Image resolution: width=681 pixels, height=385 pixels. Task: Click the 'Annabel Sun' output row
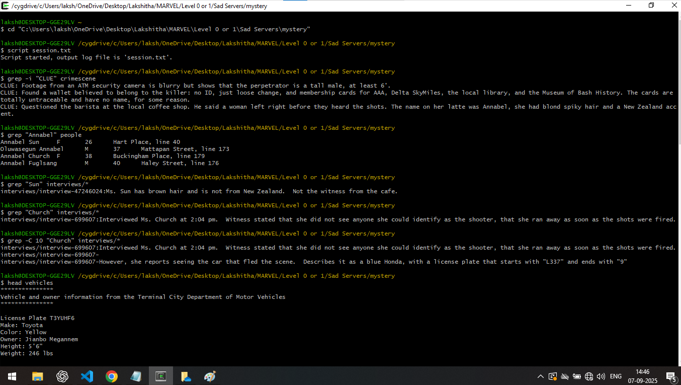tap(90, 142)
